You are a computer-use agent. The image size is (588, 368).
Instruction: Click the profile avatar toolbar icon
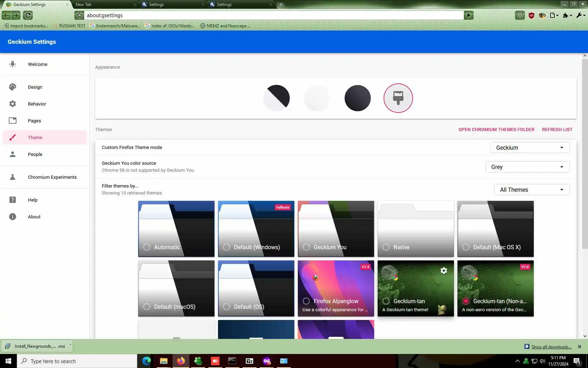coord(542,15)
